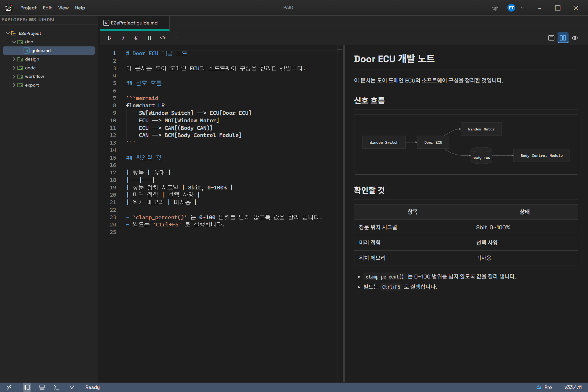This screenshot has width=588, height=392.
Task: Select guide.md file in explorer
Action: click(x=49, y=50)
